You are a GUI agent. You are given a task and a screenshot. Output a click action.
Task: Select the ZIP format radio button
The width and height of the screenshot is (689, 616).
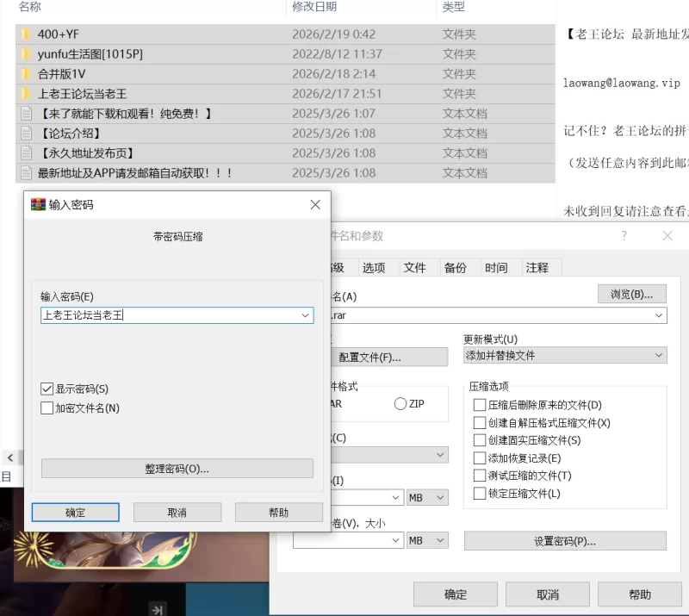tap(400, 404)
